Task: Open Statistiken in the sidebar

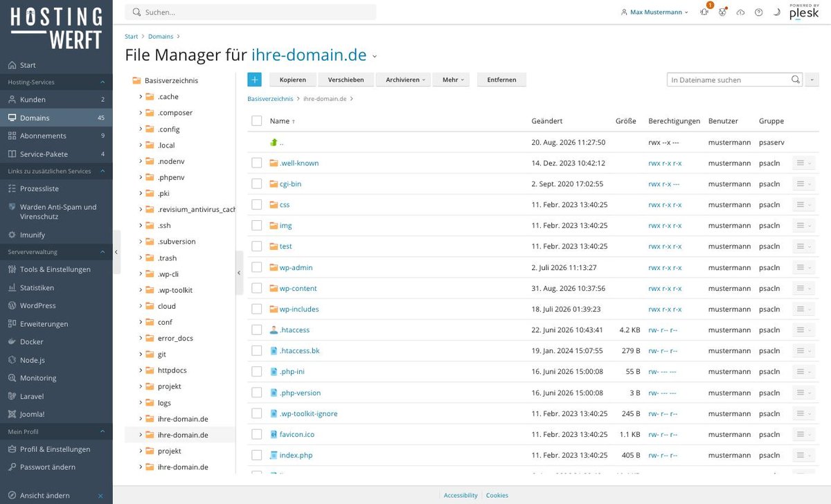Action: (56, 287)
